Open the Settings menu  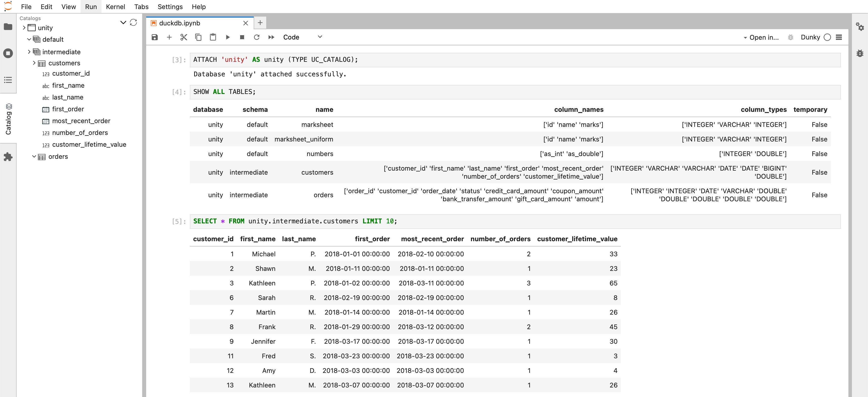tap(170, 7)
